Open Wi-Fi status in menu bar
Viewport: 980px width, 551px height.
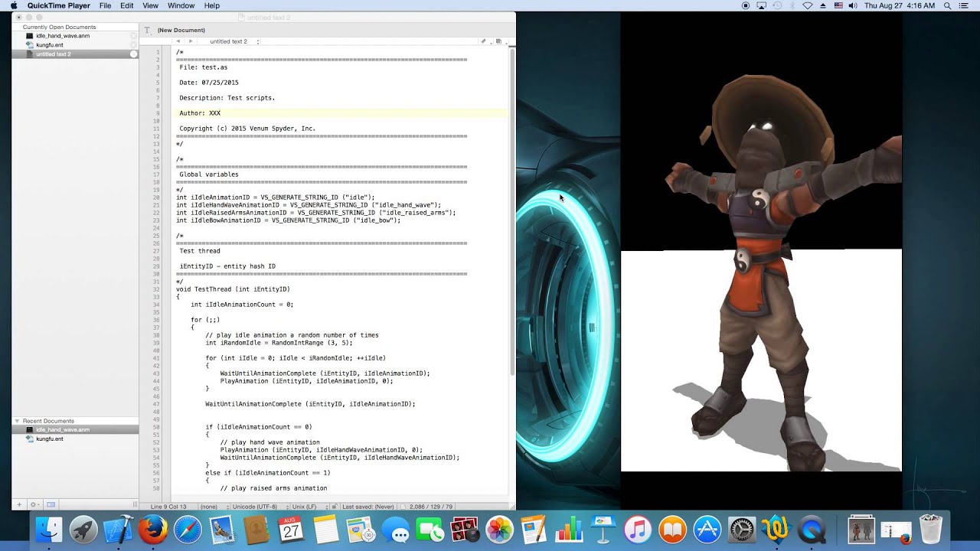coord(807,5)
